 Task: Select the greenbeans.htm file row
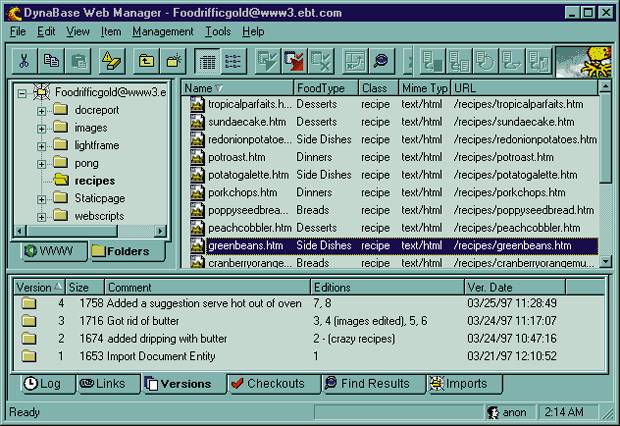point(393,246)
